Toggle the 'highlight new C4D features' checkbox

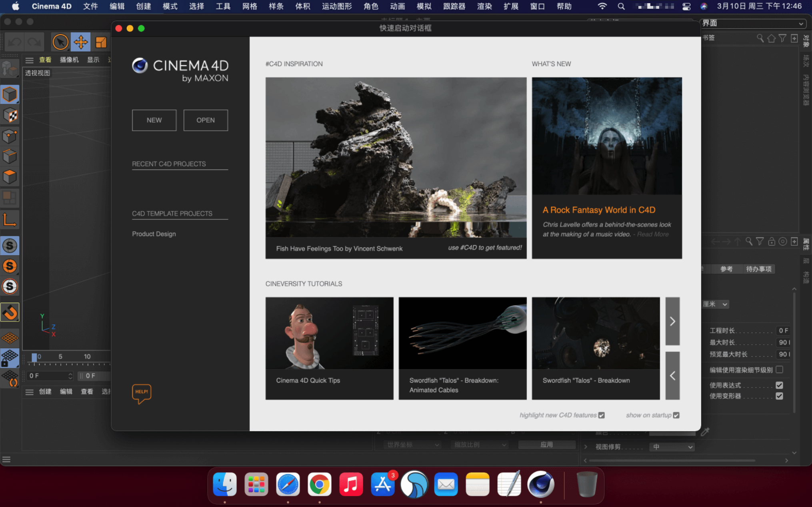click(x=602, y=415)
